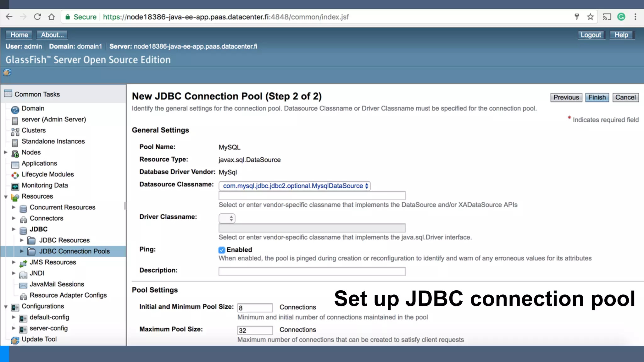Click the Configurations icon
The width and height of the screenshot is (644, 362).
pyautogui.click(x=15, y=307)
